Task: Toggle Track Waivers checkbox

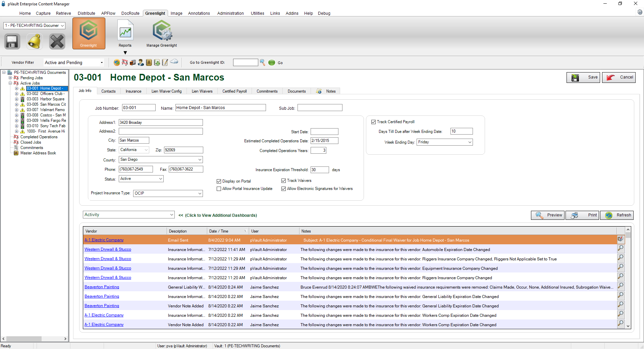Action: pyautogui.click(x=283, y=181)
